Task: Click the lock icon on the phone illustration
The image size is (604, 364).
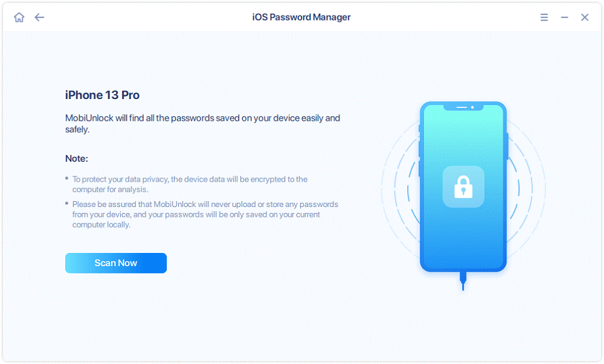Action: [463, 187]
